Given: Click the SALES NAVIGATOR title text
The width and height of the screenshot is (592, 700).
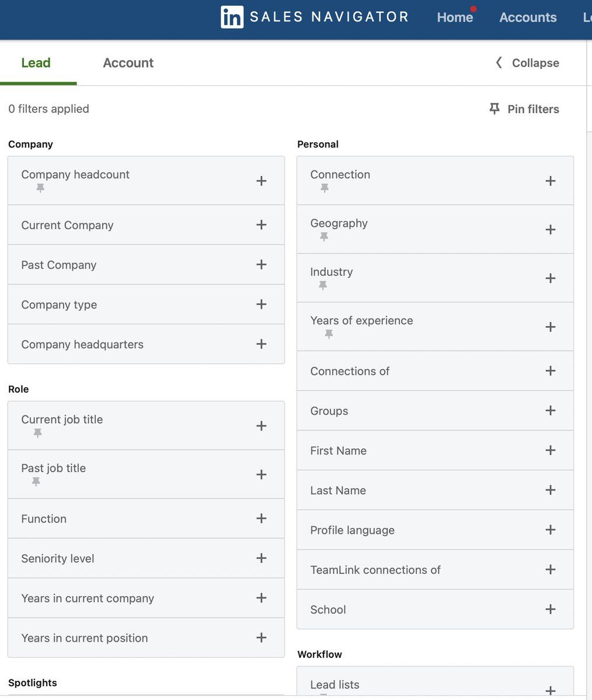Looking at the screenshot, I should tap(330, 17).
